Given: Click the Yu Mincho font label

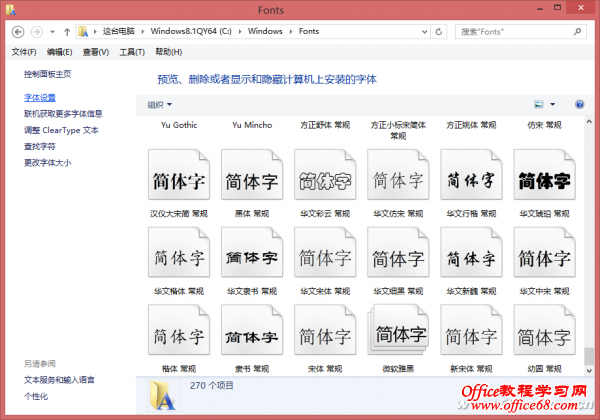Looking at the screenshot, I should 252,125.
